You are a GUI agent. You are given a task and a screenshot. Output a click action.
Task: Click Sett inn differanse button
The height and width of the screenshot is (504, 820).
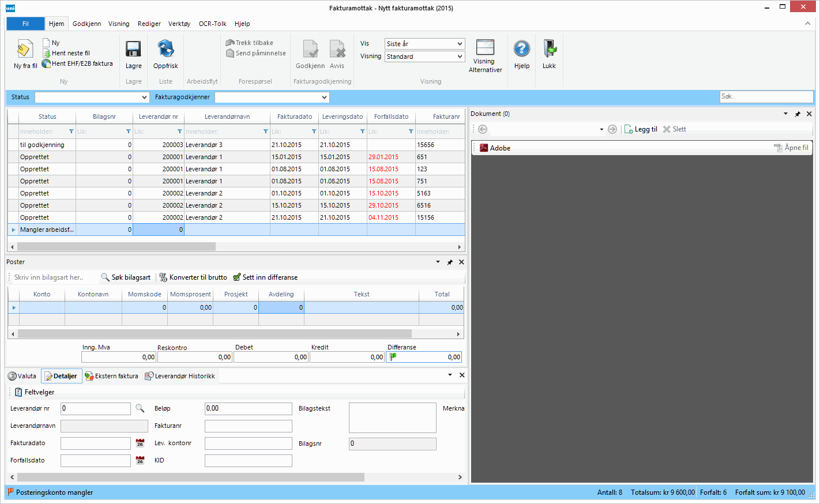[x=265, y=277]
